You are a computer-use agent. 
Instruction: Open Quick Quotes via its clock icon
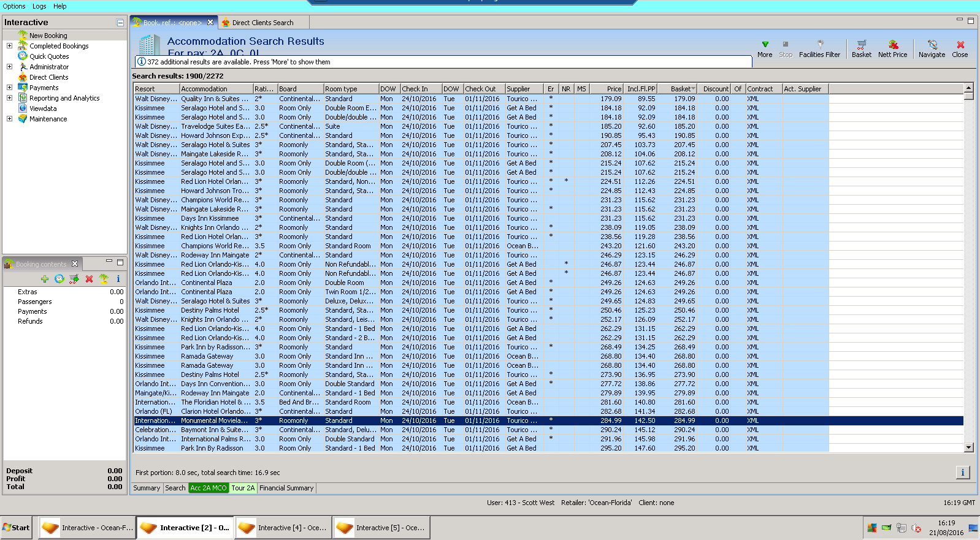pyautogui.click(x=23, y=56)
